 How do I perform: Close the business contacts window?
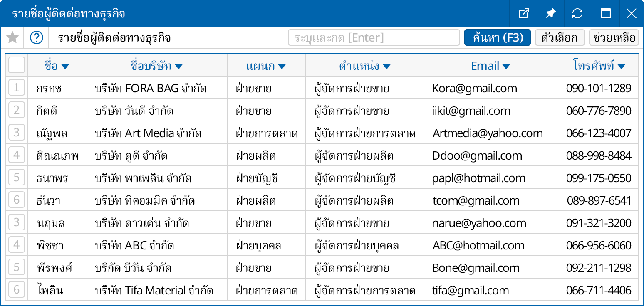tap(631, 14)
